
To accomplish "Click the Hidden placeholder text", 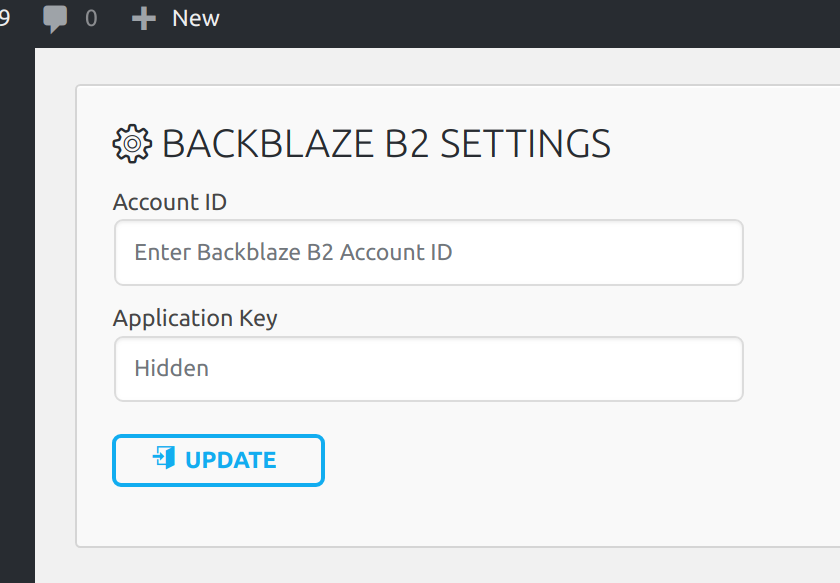I will pyautogui.click(x=172, y=368).
